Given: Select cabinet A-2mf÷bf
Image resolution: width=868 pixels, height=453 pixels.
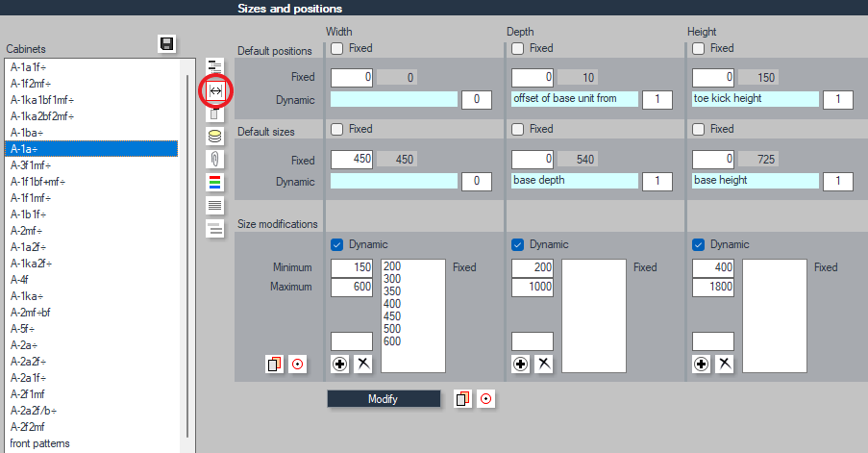Looking at the screenshot, I should pyautogui.click(x=92, y=313).
